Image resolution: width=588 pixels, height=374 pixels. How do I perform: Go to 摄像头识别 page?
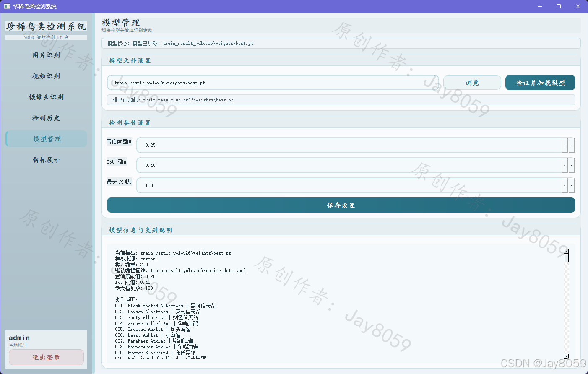coord(46,97)
